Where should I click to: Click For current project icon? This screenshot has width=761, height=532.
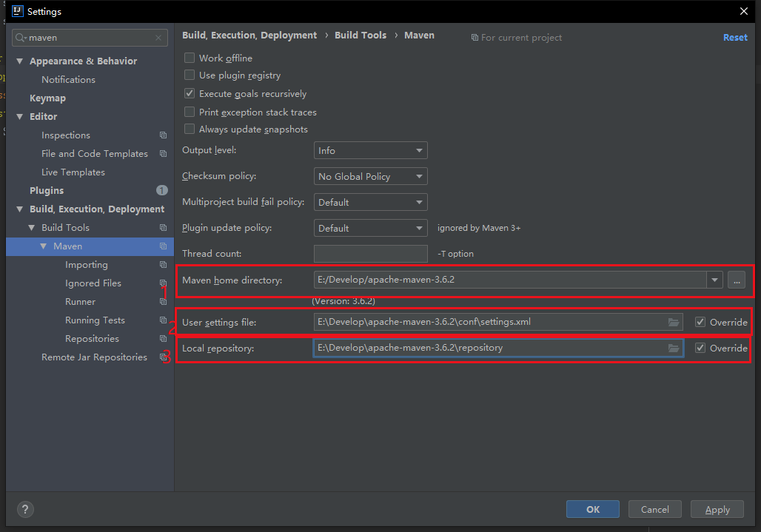[x=475, y=38]
